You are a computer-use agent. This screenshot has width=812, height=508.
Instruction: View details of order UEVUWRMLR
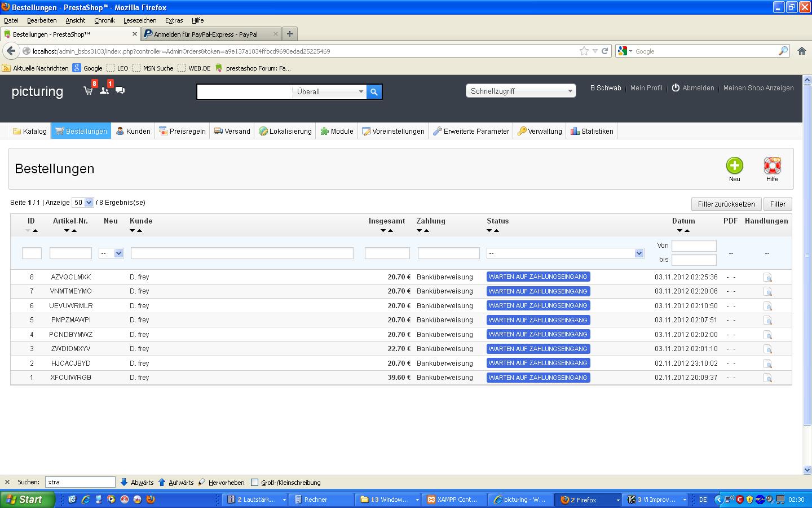tap(767, 306)
